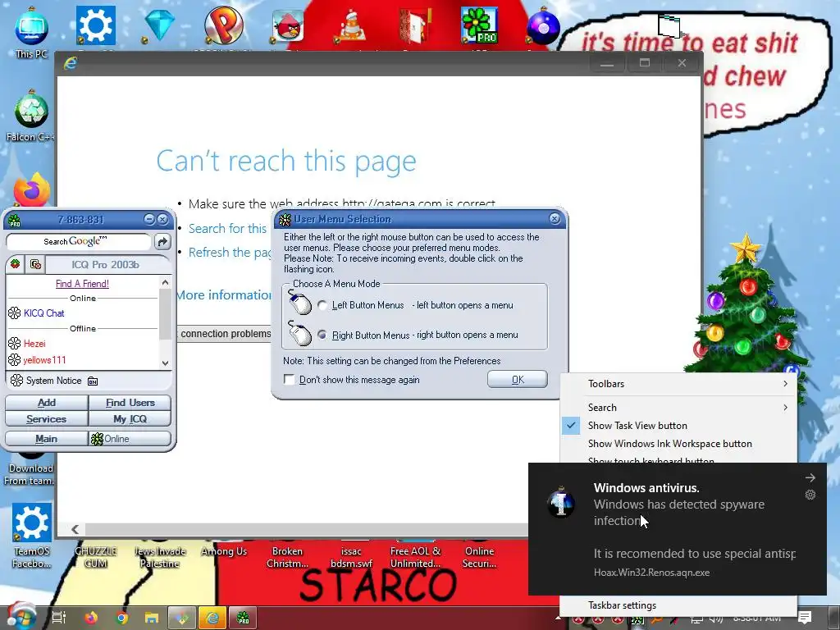
Task: Click the Google search go arrow in ICQ
Action: (162, 242)
